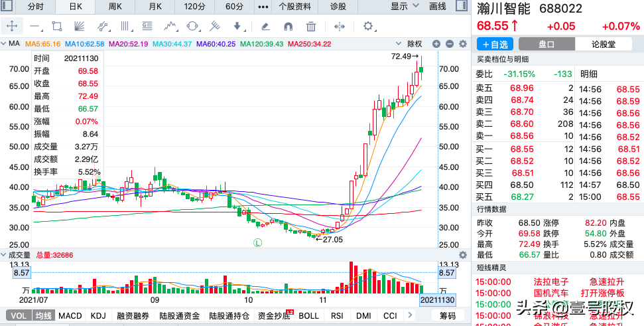Select RSI indicator tab
This screenshot has width=644, height=326.
337,316
